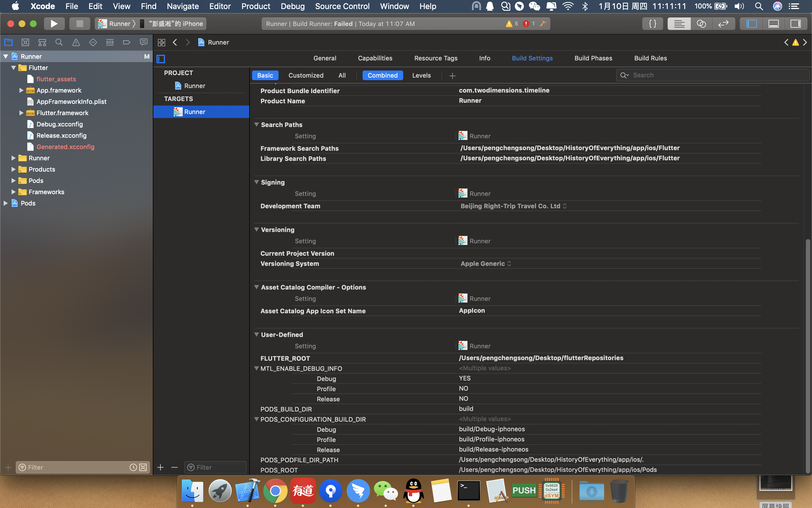This screenshot has height=508, width=812.
Task: Show Customized build settings
Action: [x=306, y=75]
